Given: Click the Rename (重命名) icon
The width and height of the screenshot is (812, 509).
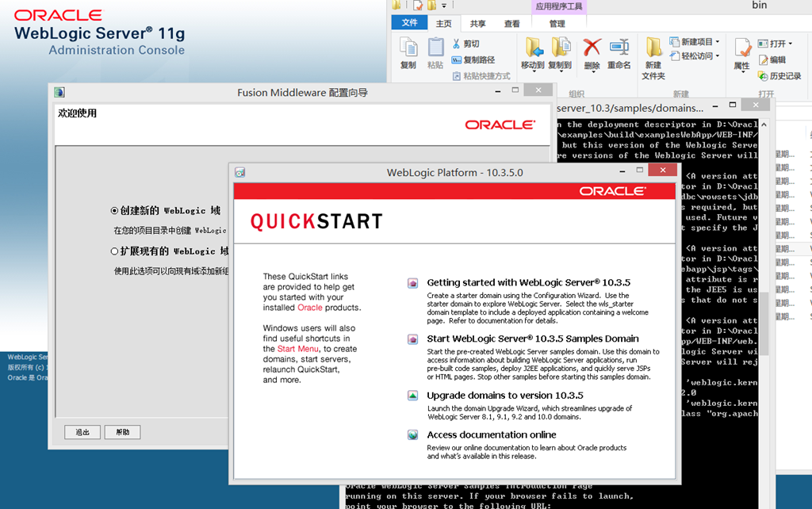Looking at the screenshot, I should [x=619, y=48].
